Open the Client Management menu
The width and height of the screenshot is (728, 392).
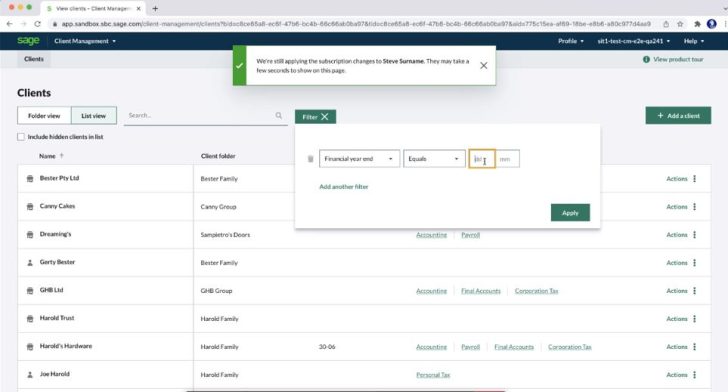(85, 41)
